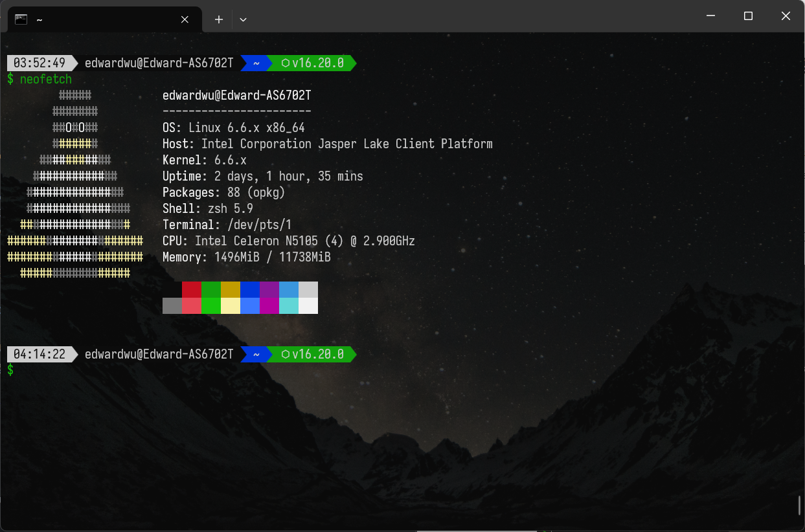Click the white swatch ending the bottom color row

pos(308,305)
